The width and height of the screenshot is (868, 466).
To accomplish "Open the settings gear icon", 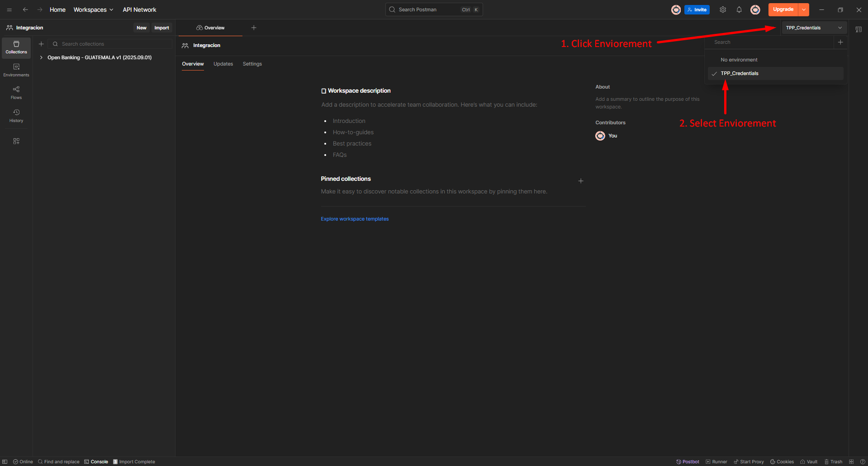I will pyautogui.click(x=723, y=9).
